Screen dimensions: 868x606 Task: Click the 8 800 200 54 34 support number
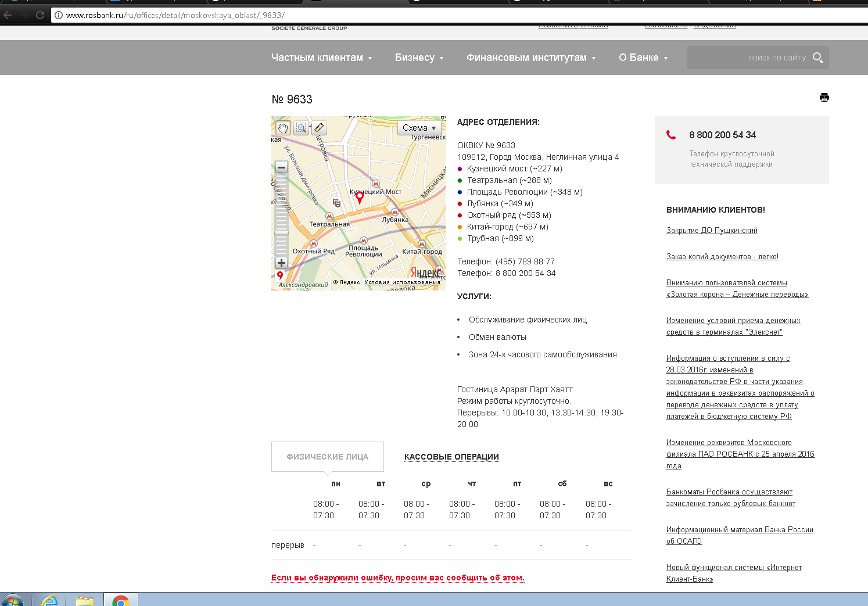(722, 135)
